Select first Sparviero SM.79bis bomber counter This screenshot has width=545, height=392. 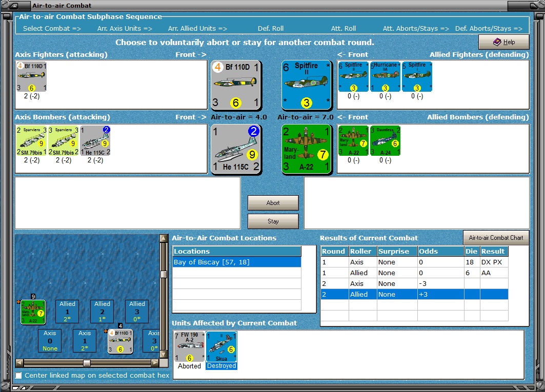(31, 141)
